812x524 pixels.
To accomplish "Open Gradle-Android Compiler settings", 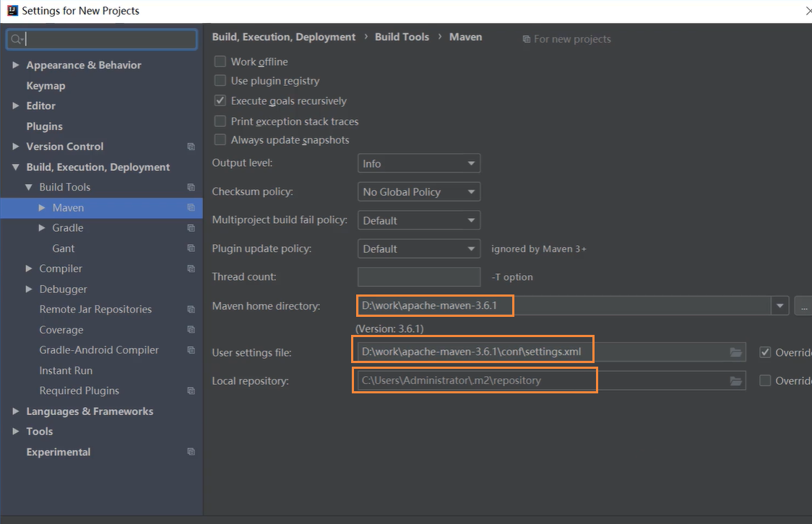I will [99, 350].
